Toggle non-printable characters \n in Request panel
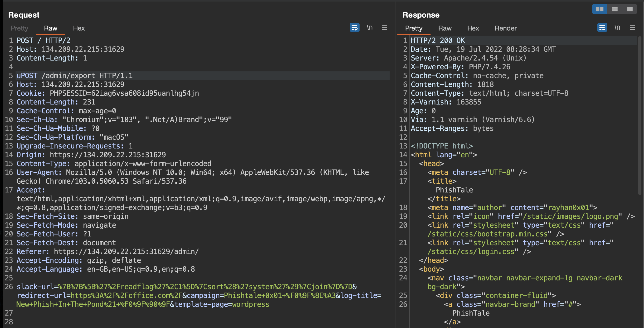 pyautogui.click(x=370, y=27)
